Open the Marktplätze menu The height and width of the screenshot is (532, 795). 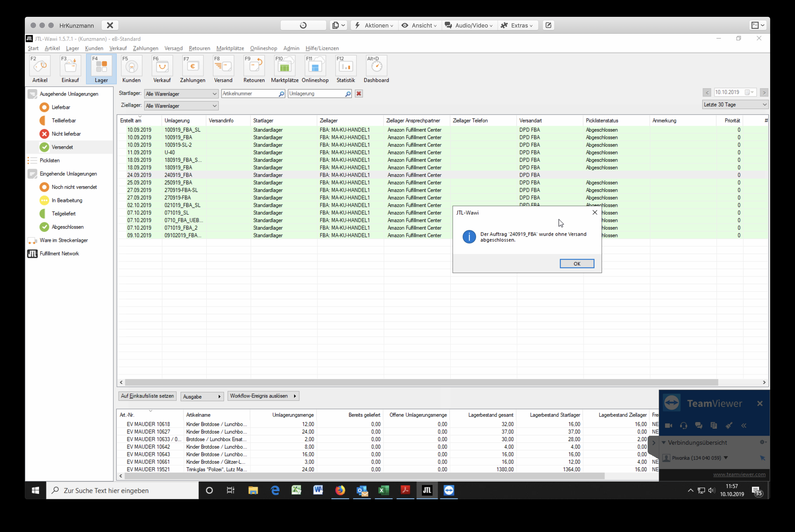pos(230,48)
